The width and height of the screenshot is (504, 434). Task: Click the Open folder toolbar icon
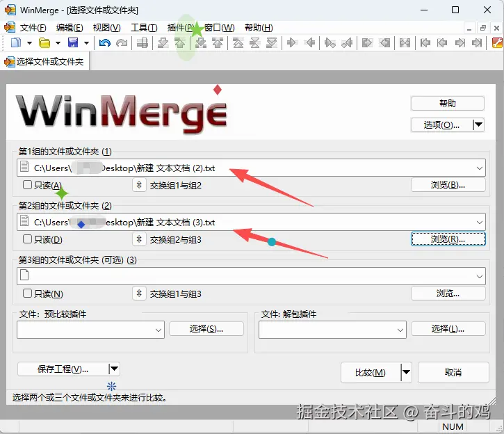pyautogui.click(x=44, y=42)
